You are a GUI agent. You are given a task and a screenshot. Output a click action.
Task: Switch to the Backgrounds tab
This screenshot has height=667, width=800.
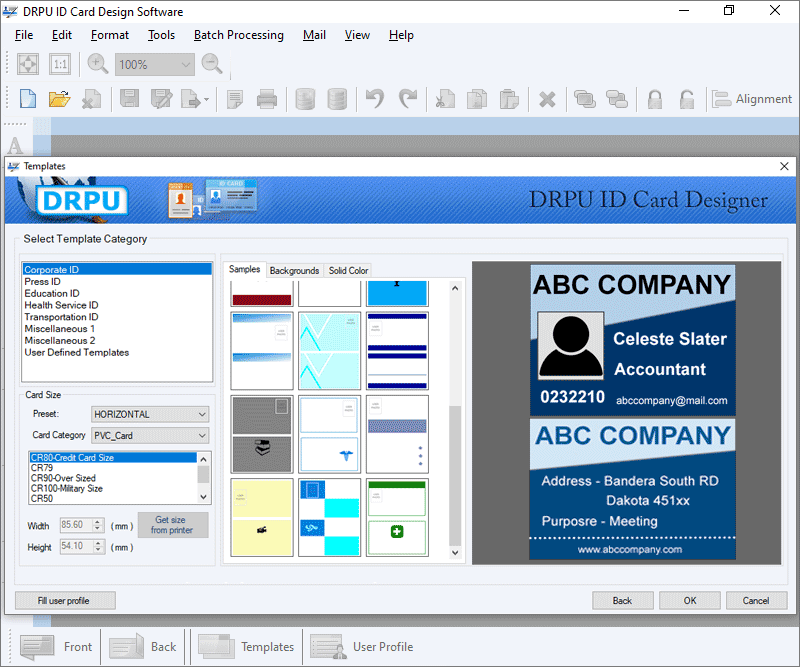pyautogui.click(x=294, y=269)
